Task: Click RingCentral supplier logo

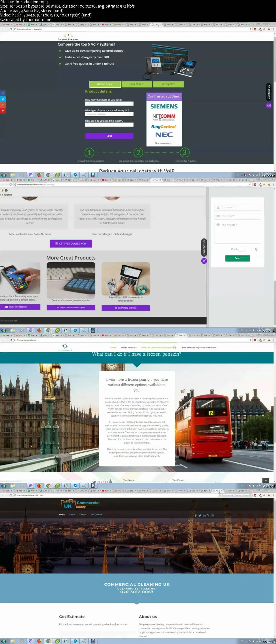Action: (163, 127)
